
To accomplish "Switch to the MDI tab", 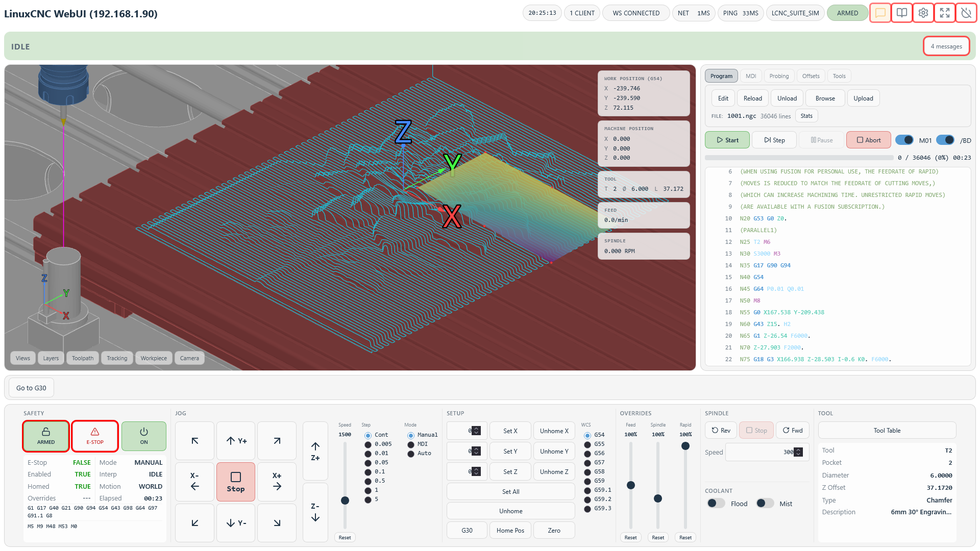I will click(x=750, y=76).
